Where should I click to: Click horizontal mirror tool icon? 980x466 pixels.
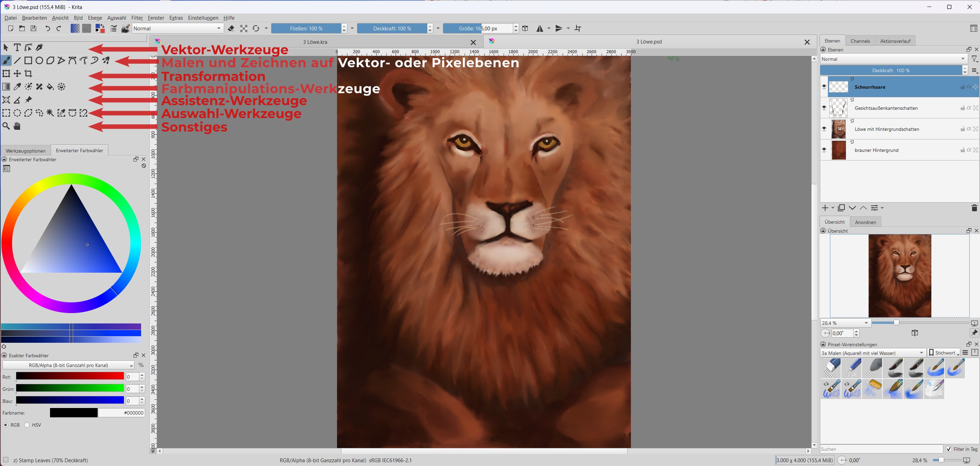pos(540,29)
